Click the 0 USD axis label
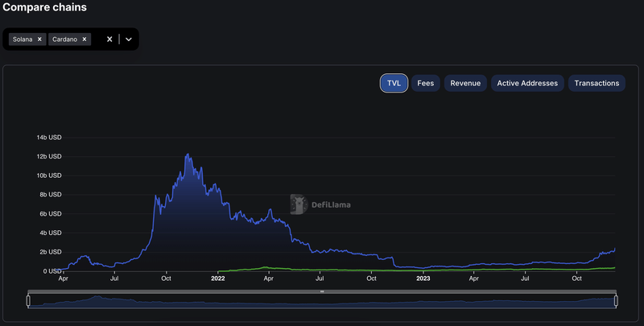The height and width of the screenshot is (326, 644). (x=52, y=271)
